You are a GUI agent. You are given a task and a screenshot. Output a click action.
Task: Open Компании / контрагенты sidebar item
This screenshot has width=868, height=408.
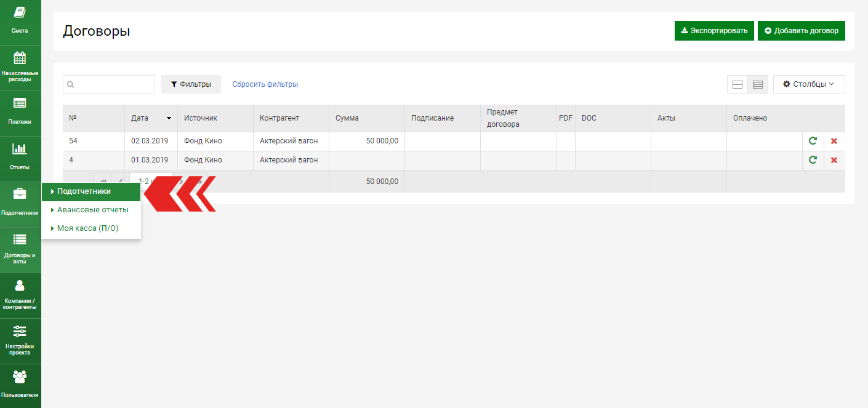click(x=20, y=295)
